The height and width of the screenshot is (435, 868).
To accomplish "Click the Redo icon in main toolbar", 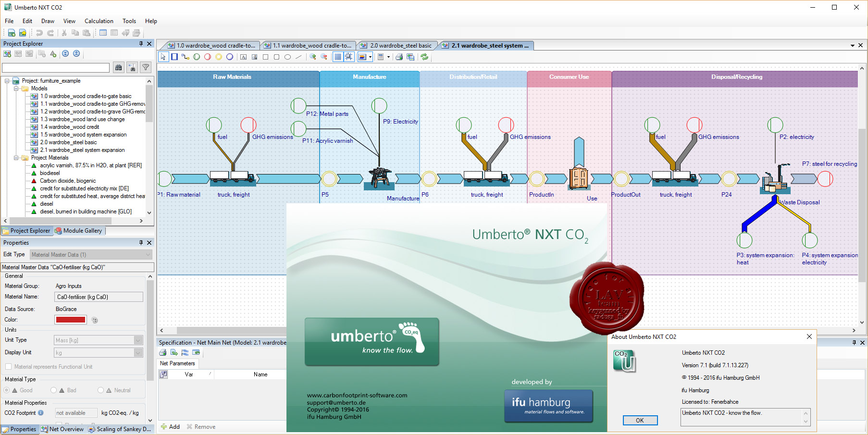I will pos(50,33).
